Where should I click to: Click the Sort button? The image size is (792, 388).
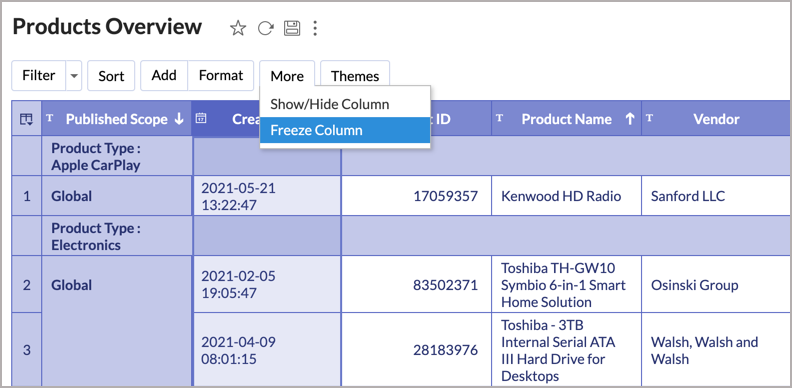[x=111, y=76]
